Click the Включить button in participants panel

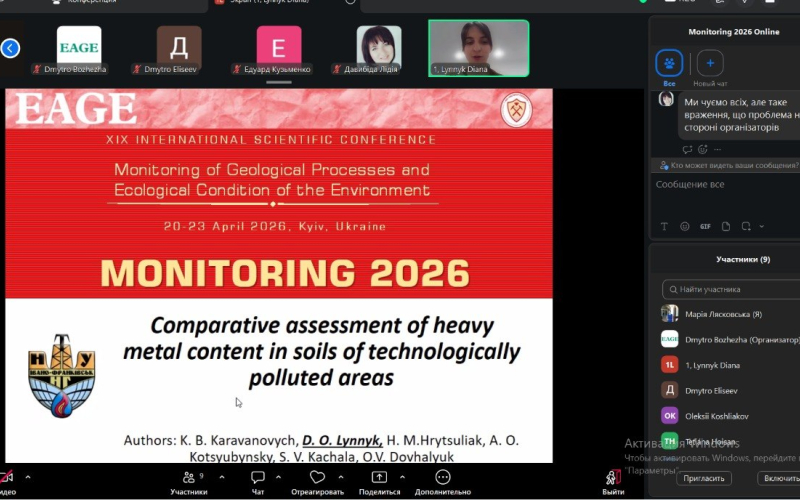coord(779,478)
